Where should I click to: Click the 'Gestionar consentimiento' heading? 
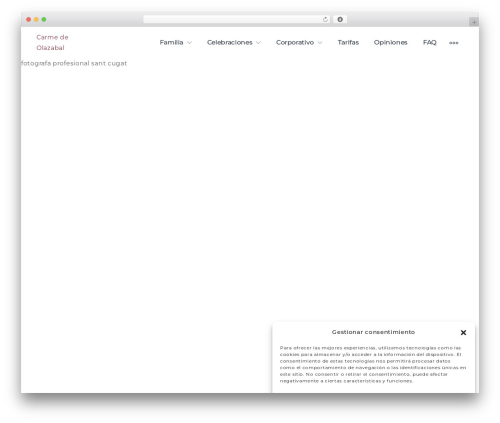[373, 332]
